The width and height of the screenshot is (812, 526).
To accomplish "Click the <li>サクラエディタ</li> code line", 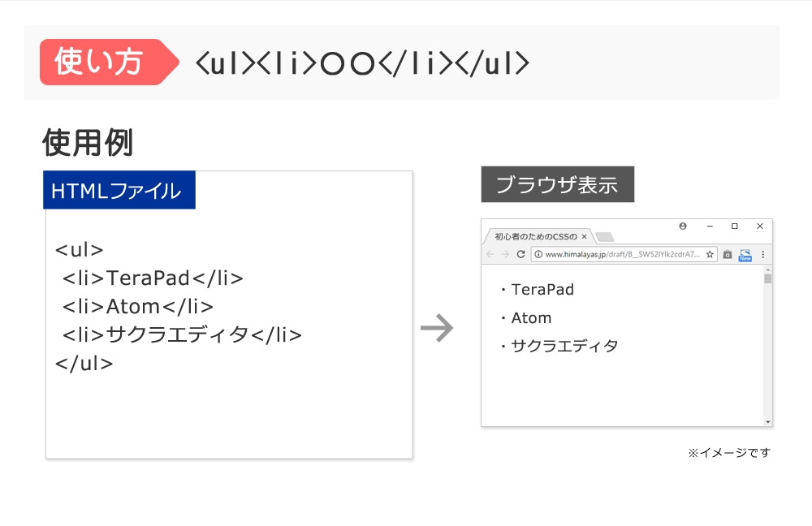I will [x=182, y=335].
